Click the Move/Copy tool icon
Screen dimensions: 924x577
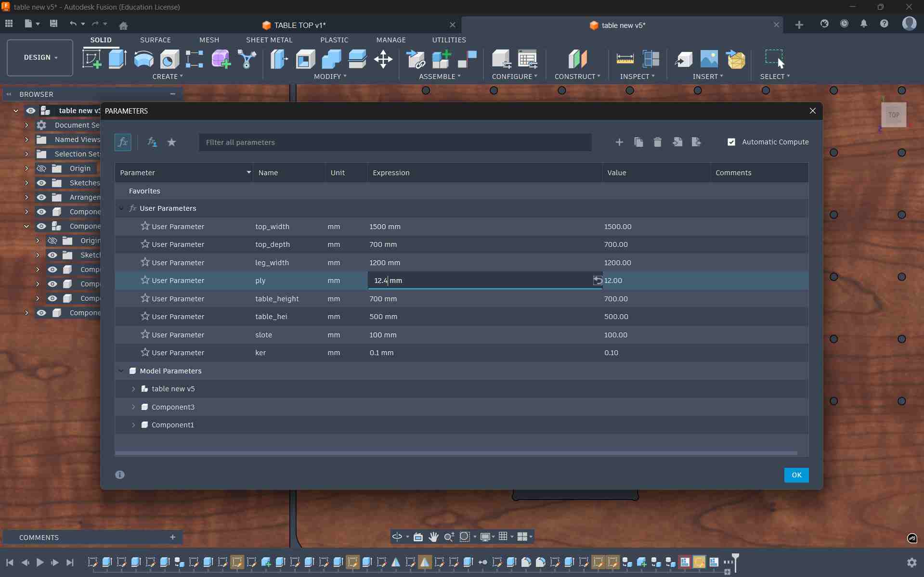(x=383, y=59)
